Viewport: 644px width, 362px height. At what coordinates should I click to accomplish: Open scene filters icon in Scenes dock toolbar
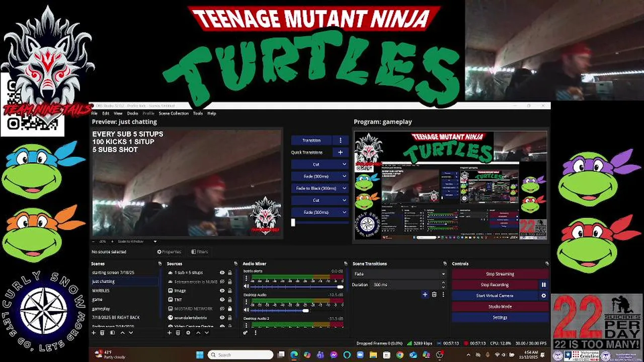point(112,333)
